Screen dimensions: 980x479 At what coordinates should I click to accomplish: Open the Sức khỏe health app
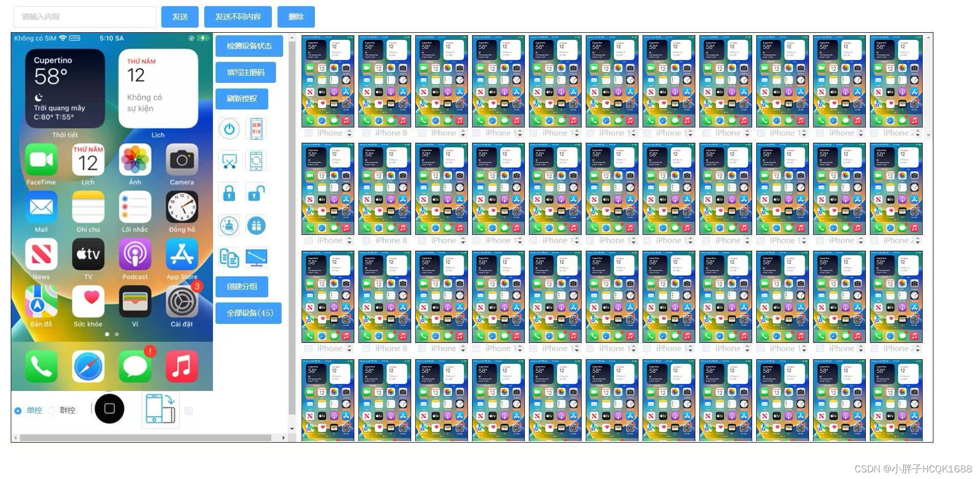point(88,302)
